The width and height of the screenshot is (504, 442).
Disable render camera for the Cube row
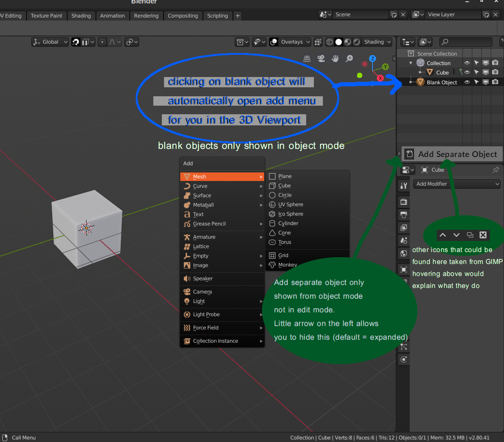pos(495,73)
